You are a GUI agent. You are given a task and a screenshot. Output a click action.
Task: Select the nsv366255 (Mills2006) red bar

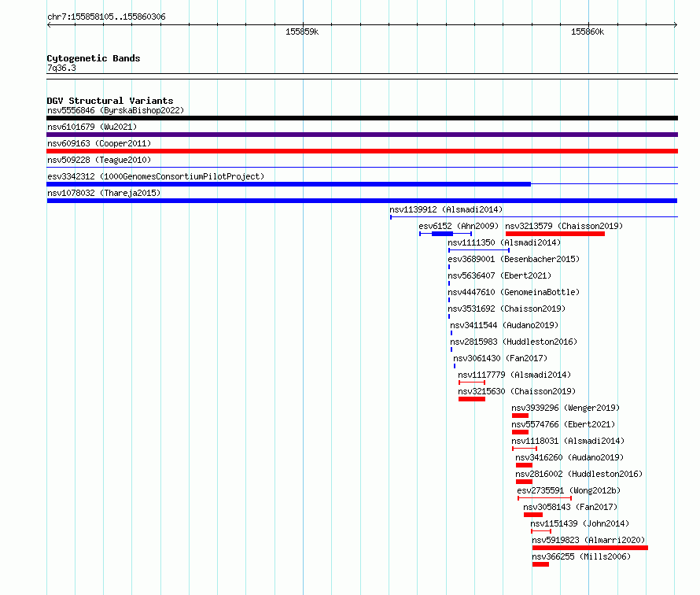(x=540, y=564)
